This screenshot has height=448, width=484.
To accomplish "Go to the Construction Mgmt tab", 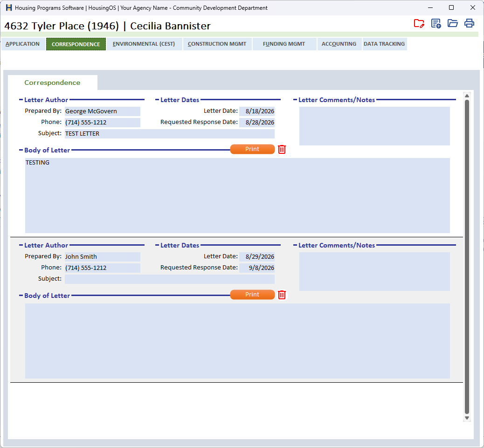I will pos(217,44).
